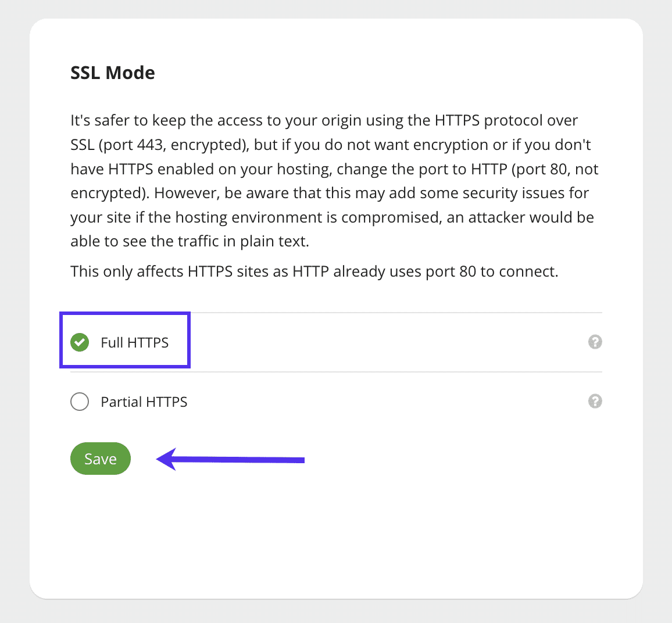The height and width of the screenshot is (623, 672).
Task: Click the question mark icon on the second row
Action: pos(595,402)
